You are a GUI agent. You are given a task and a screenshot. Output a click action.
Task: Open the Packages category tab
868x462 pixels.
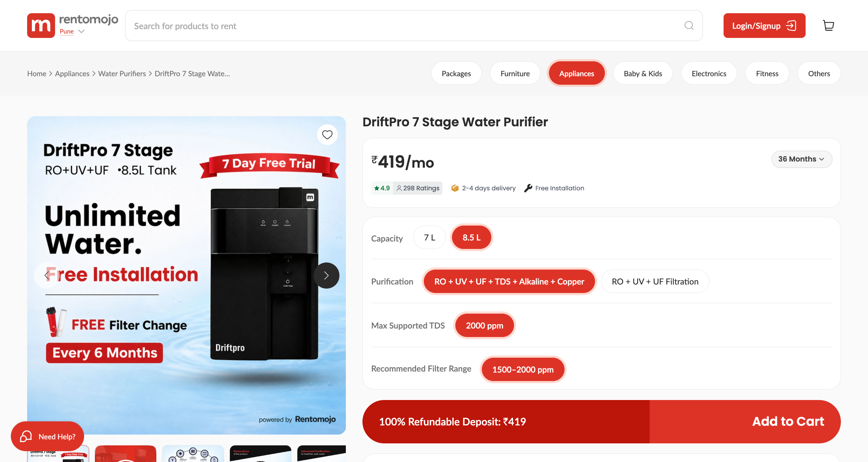click(x=456, y=73)
